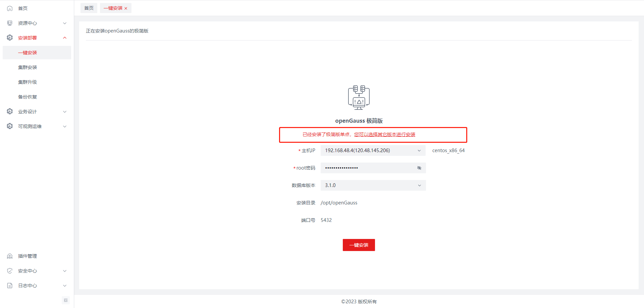Open the 主机IP host dropdown
The height and width of the screenshot is (308, 644).
373,150
